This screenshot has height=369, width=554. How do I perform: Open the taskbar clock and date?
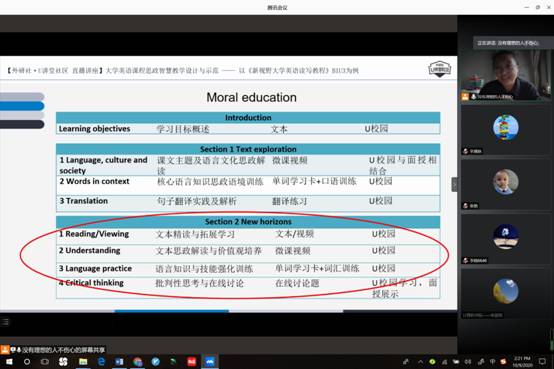click(x=522, y=362)
